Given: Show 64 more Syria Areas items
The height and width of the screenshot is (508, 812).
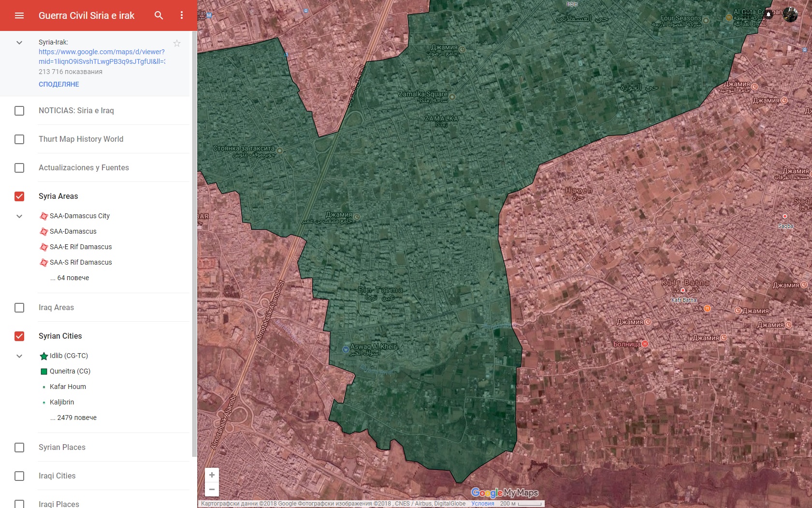Looking at the screenshot, I should (x=70, y=278).
